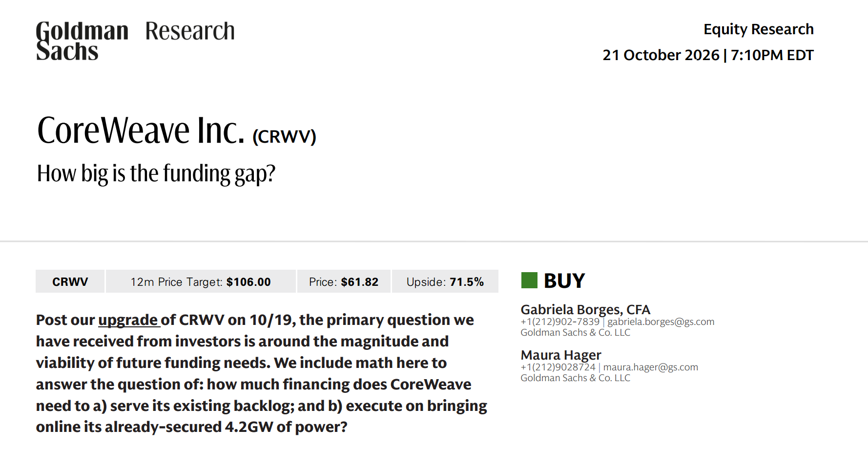The height and width of the screenshot is (450, 868).
Task: Click the Price $61.82 cell
Action: click(x=344, y=281)
